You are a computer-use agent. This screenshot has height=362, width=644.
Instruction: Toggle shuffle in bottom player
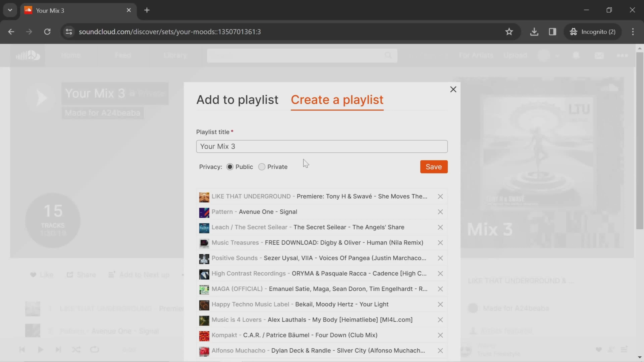click(x=76, y=349)
